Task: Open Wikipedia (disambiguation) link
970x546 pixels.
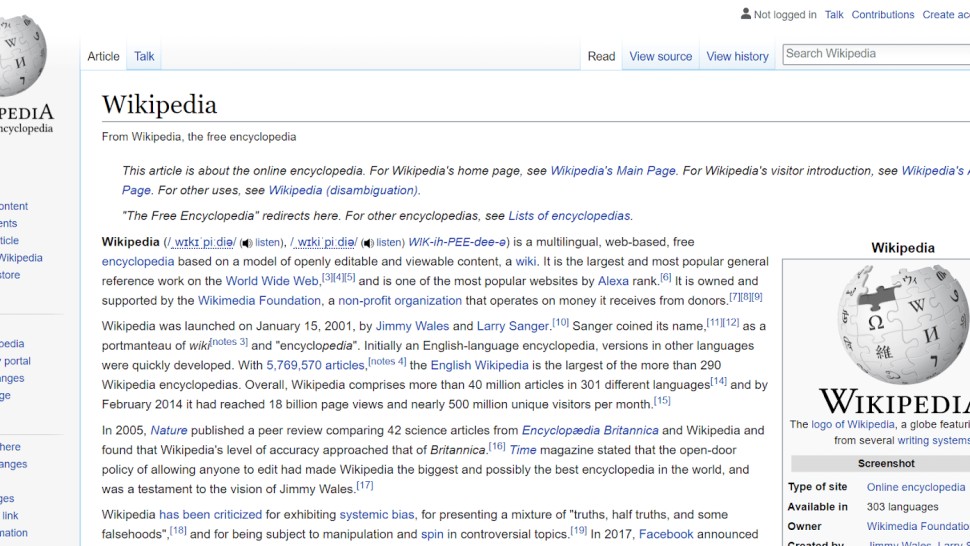Action: pyautogui.click(x=343, y=190)
